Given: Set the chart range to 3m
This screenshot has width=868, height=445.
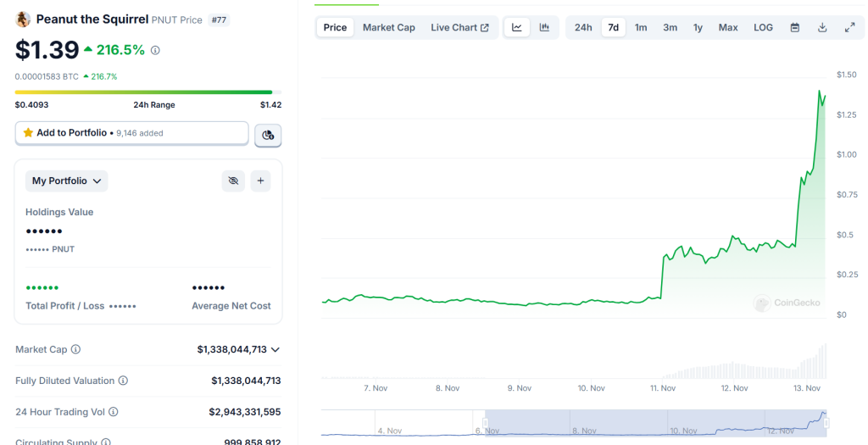Looking at the screenshot, I should pos(670,28).
